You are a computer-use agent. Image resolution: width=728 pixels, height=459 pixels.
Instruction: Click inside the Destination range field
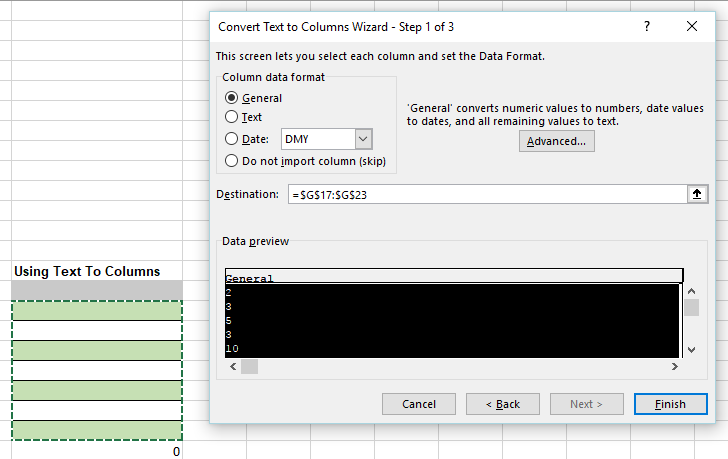[x=485, y=194]
